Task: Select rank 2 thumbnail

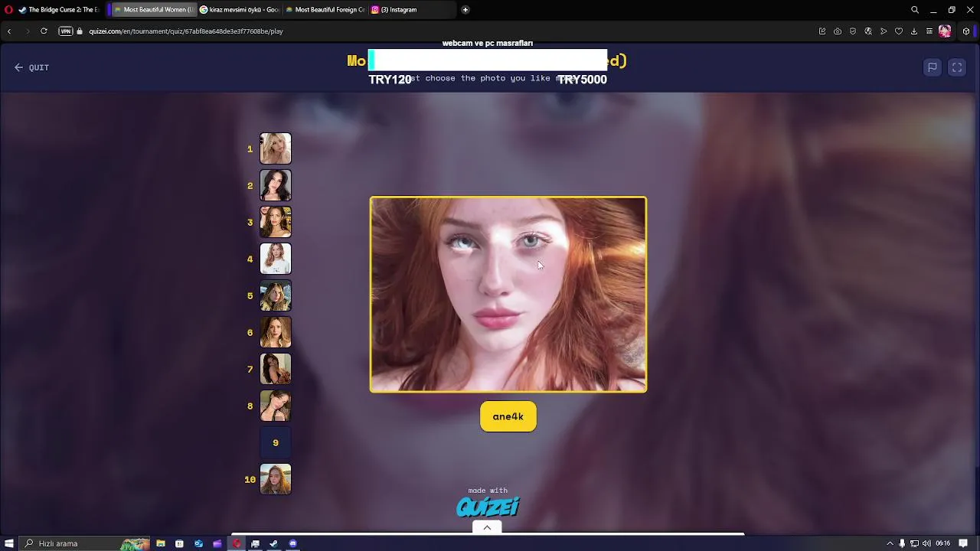Action: [x=276, y=185]
